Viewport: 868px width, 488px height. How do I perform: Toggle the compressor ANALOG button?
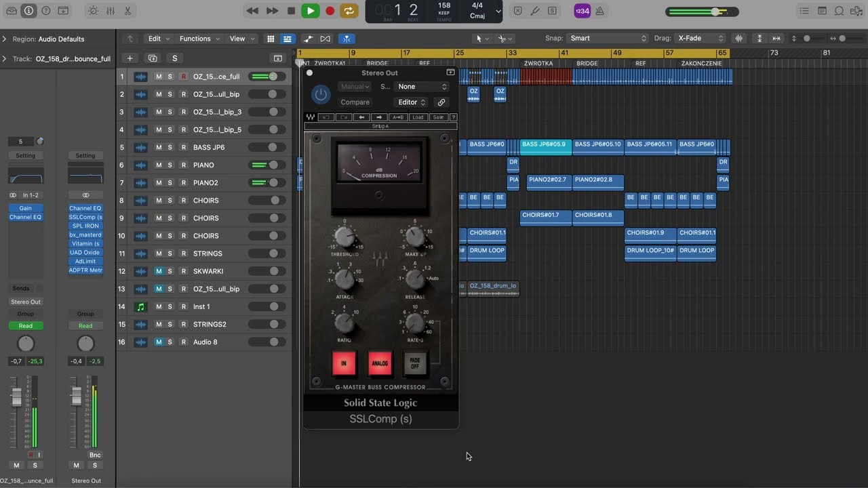380,363
